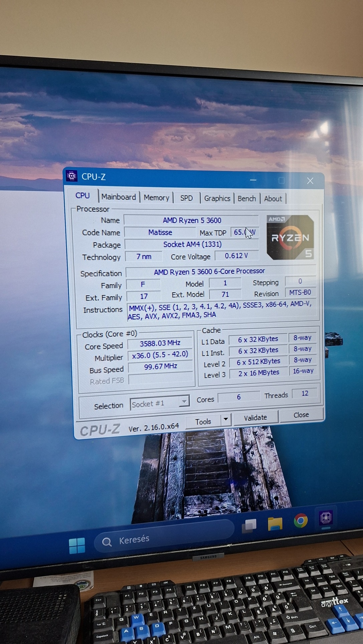Click the Core Voltage value 0.612 V
363x644 pixels.
click(236, 256)
